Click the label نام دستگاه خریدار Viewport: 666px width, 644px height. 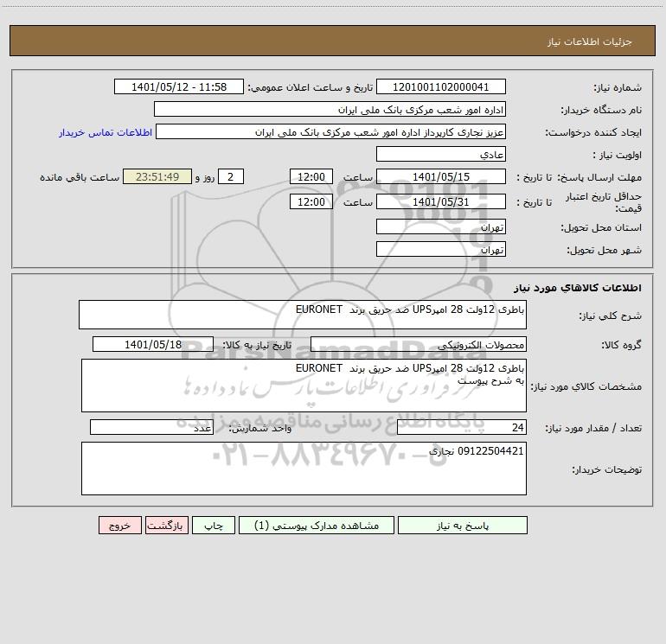(x=601, y=111)
